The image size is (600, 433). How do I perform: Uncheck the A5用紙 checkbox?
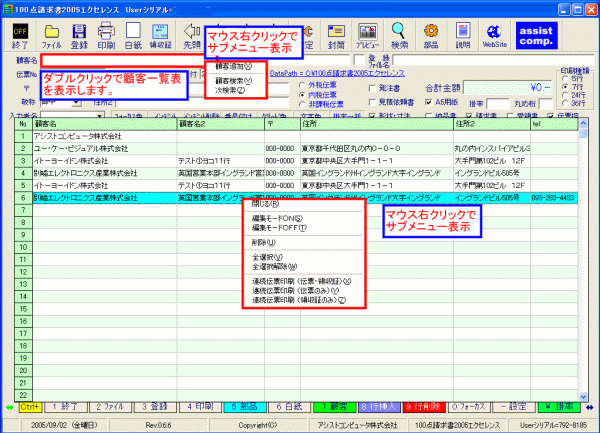(x=429, y=102)
